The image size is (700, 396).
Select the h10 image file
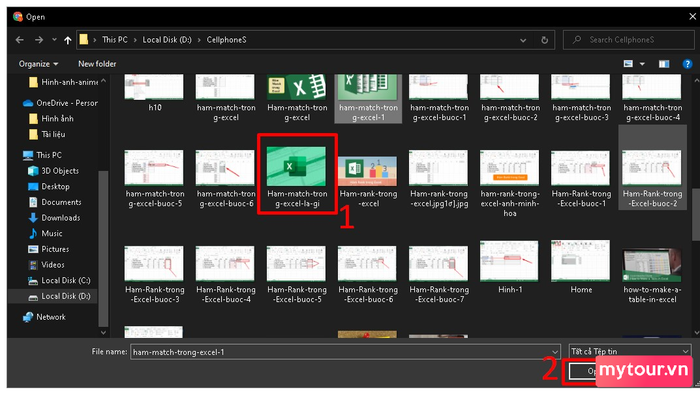point(154,93)
